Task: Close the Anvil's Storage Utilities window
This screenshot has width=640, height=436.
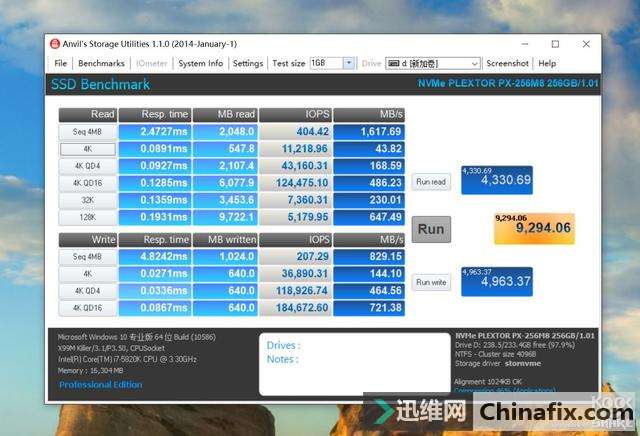Action: (x=586, y=44)
